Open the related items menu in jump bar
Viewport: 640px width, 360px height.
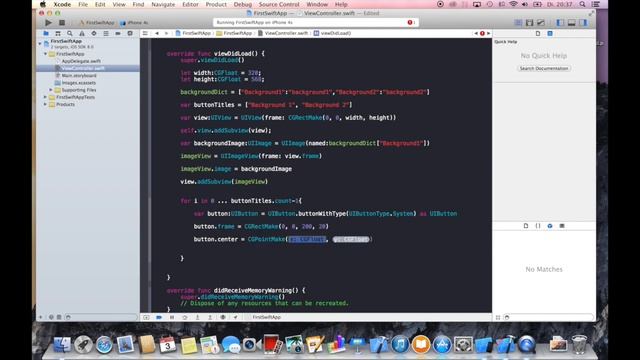tap(145, 33)
